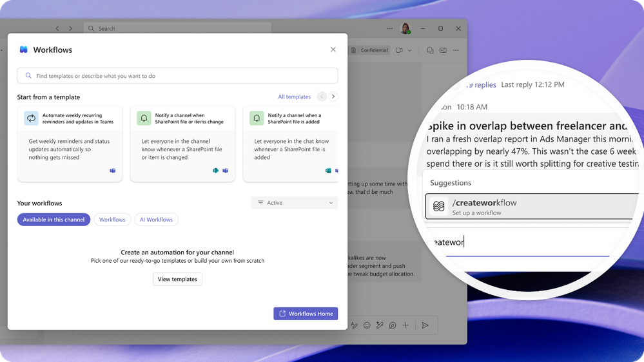This screenshot has width=644, height=362.
Task: Switch to the AI Workflows tab
Action: [157, 220]
